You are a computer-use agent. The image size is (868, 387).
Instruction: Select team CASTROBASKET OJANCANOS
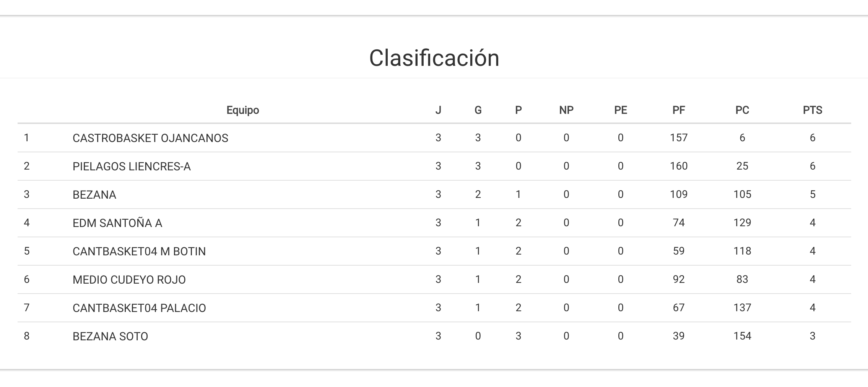coord(150,138)
